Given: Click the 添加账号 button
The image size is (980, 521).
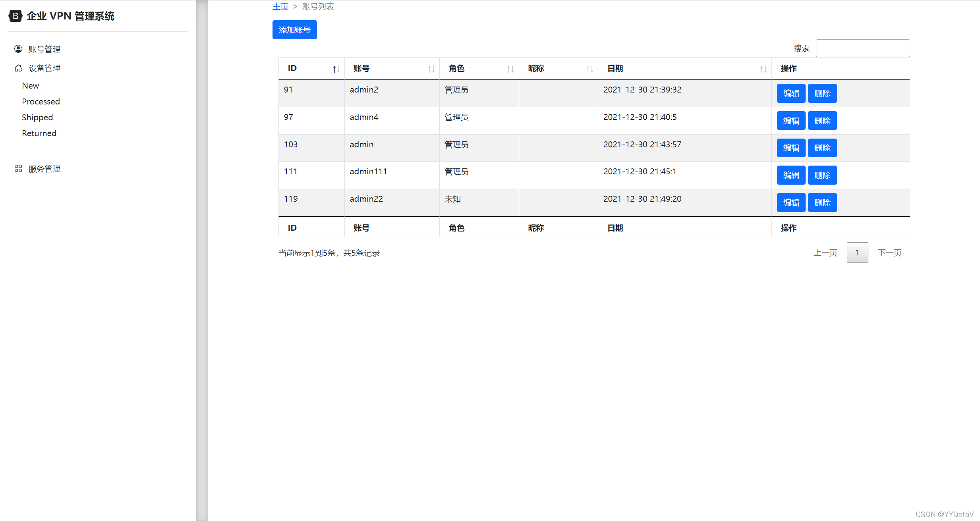Looking at the screenshot, I should point(294,30).
